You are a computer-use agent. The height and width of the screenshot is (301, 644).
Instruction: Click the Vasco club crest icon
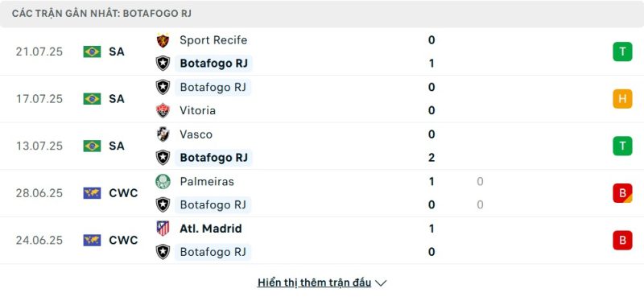point(163,134)
